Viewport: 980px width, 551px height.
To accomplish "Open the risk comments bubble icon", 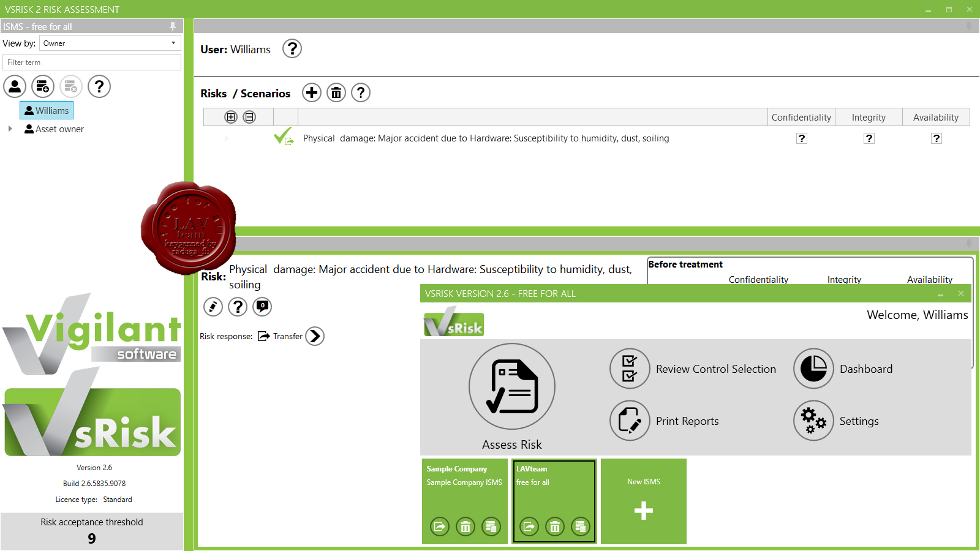I will tap(262, 306).
